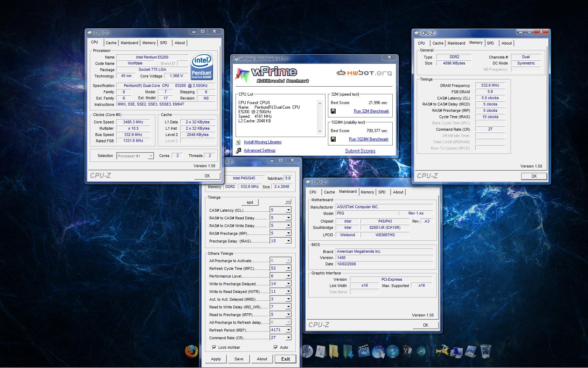
Task: Open the Recycle Bin in the dock
Action: [x=486, y=351]
